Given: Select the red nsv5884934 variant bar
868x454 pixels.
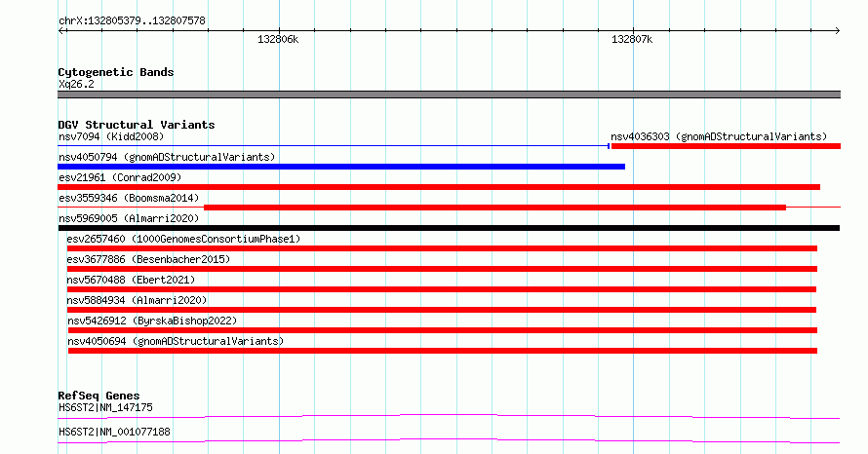Looking at the screenshot, I should [441, 310].
